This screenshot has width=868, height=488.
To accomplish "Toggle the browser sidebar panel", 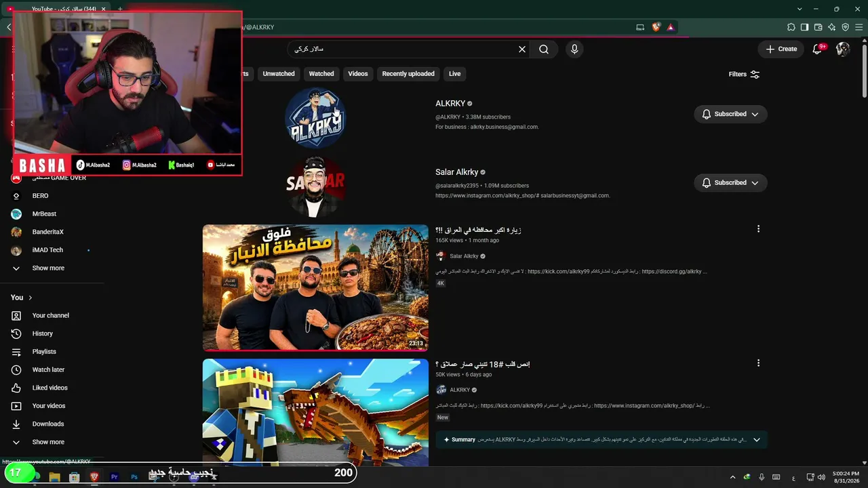I will 804,27.
